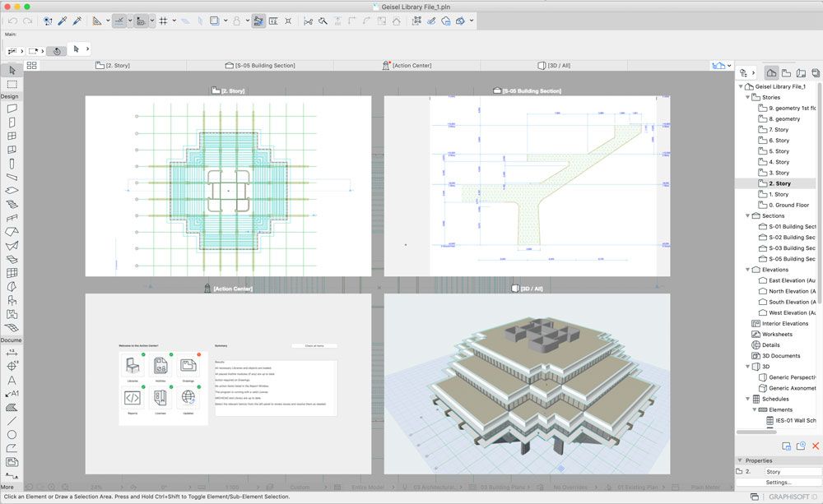
Task: Collapse the Elevations folder in the Navigator
Action: (748, 270)
